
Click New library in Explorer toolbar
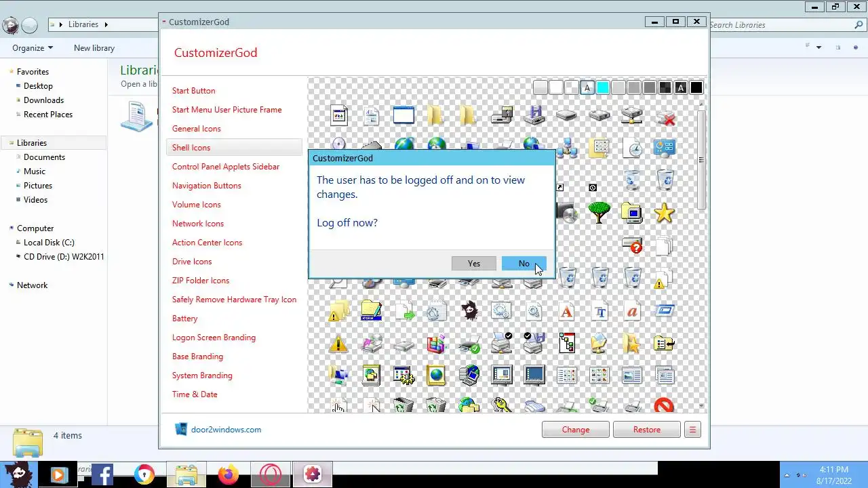94,48
